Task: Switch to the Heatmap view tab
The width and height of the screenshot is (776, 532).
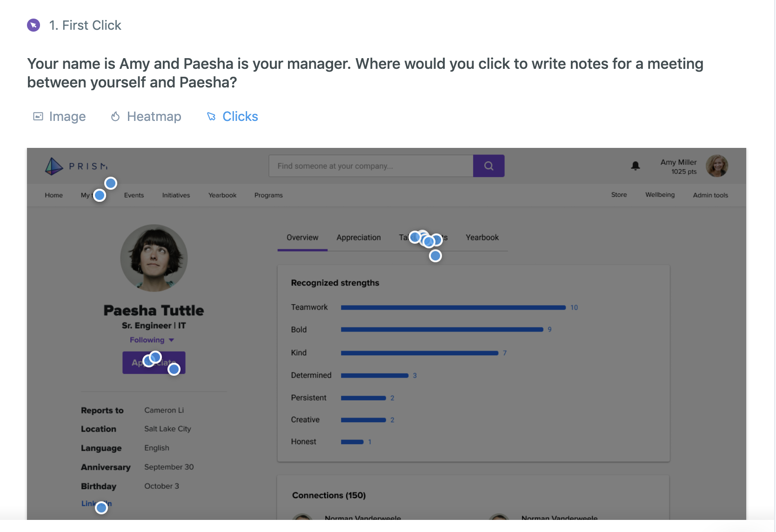Action: click(x=146, y=116)
